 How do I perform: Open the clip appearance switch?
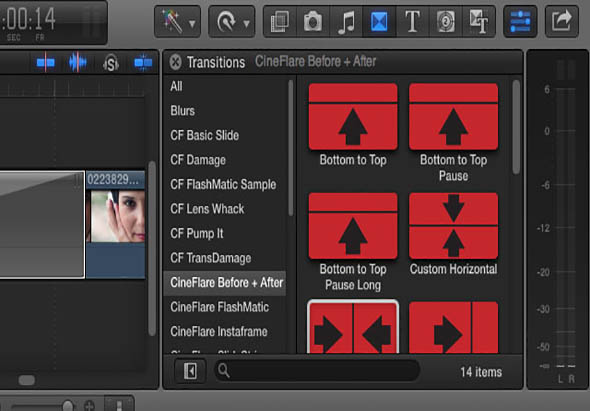pyautogui.click(x=119, y=403)
